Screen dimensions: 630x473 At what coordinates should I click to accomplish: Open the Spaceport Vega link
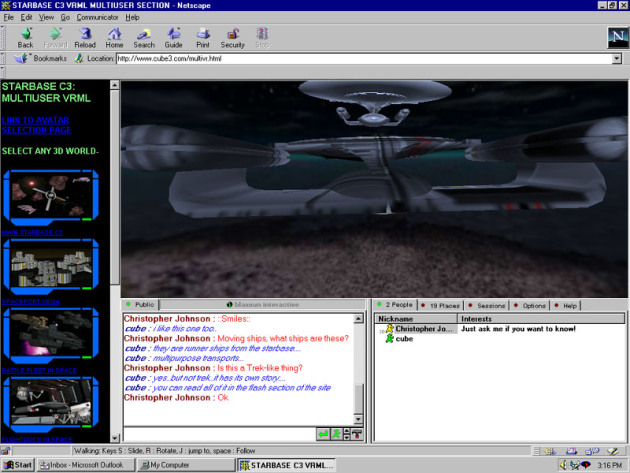pyautogui.click(x=31, y=301)
